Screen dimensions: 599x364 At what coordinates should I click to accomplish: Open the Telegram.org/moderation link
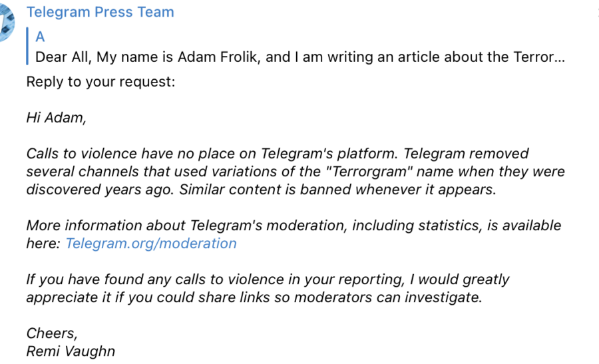coord(151,244)
